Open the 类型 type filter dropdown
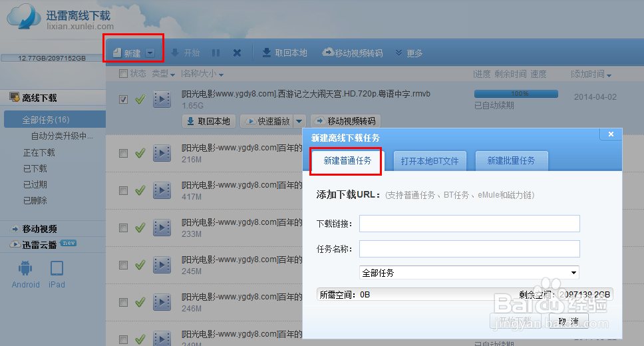Viewport: 644px width, 346px height. (163, 74)
